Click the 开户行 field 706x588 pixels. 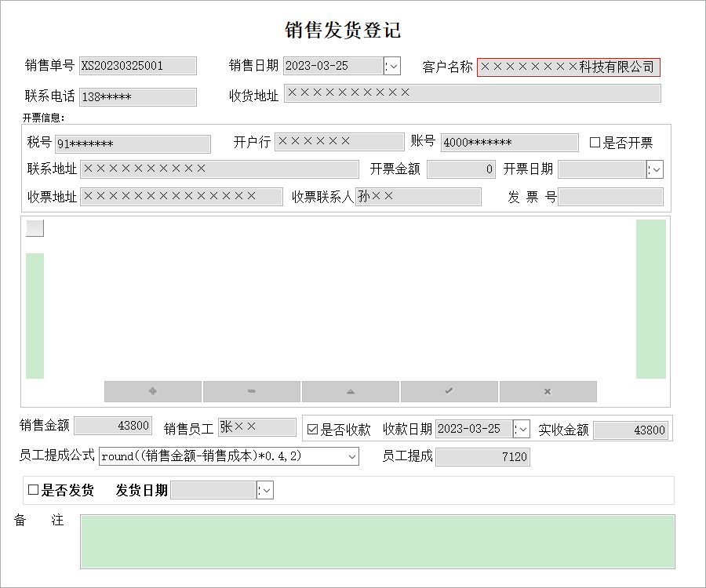(x=340, y=142)
